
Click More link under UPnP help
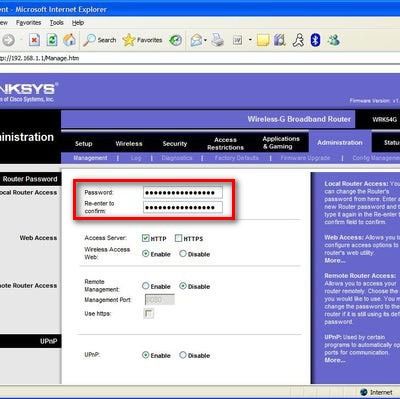click(x=335, y=360)
